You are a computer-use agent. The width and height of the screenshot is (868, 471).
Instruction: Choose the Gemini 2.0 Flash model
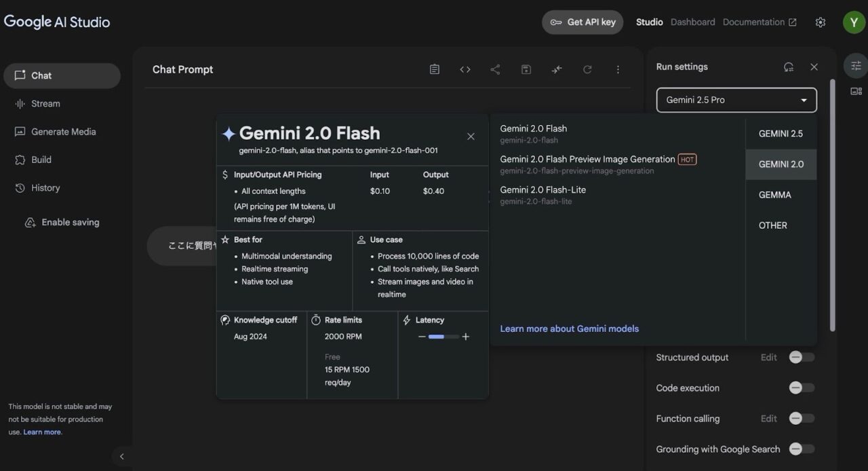[617, 134]
